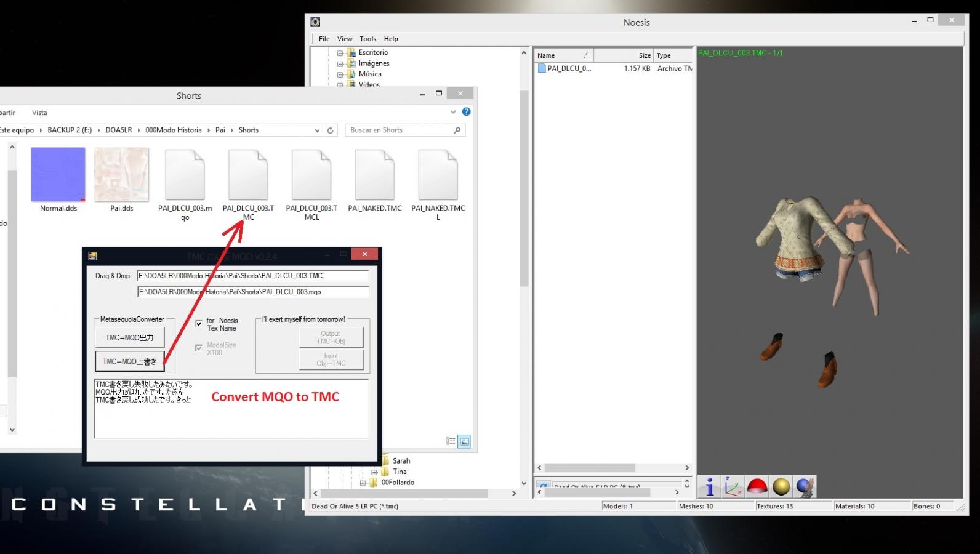980x554 pixels.
Task: Select the Vídeos folder in Noesis tree
Action: click(x=369, y=84)
